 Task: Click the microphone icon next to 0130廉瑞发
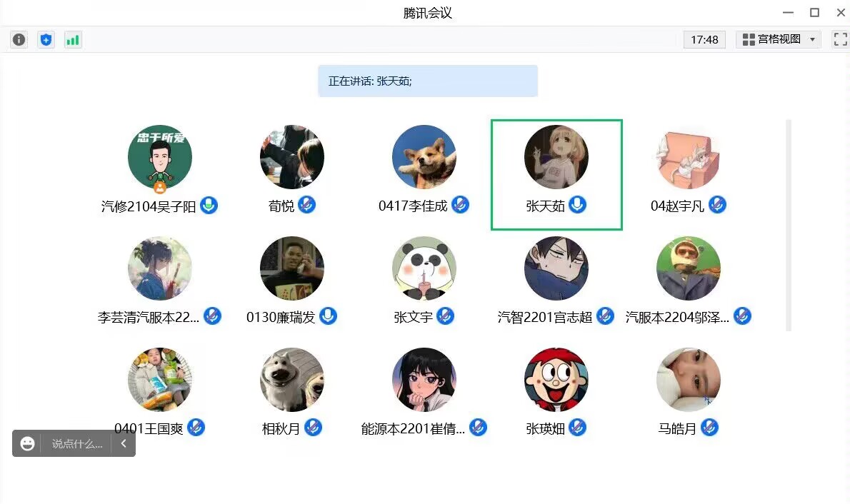coord(328,316)
